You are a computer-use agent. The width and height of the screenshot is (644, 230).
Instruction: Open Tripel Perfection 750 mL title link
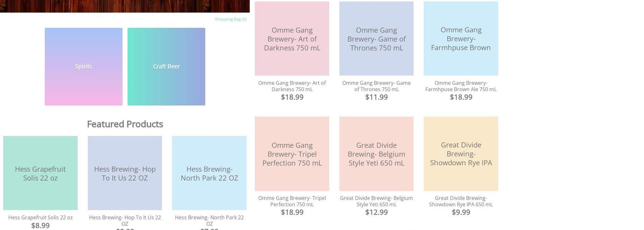292,201
